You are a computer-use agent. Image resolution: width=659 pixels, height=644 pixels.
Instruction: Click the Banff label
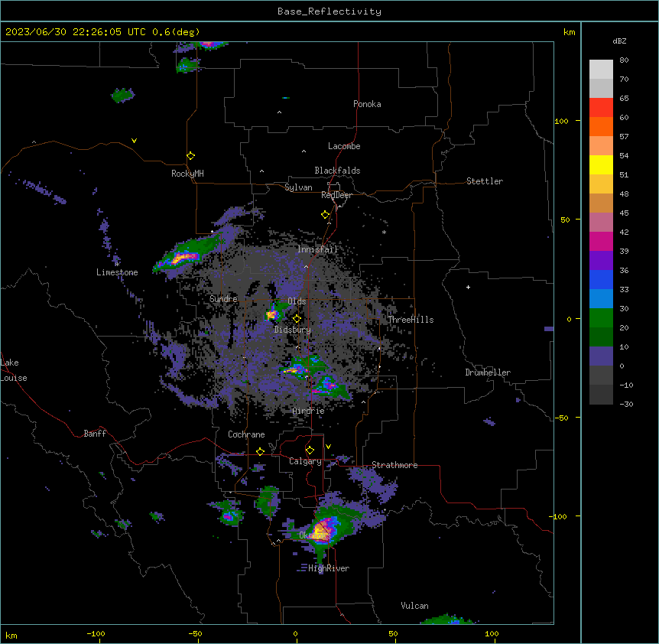tap(95, 434)
